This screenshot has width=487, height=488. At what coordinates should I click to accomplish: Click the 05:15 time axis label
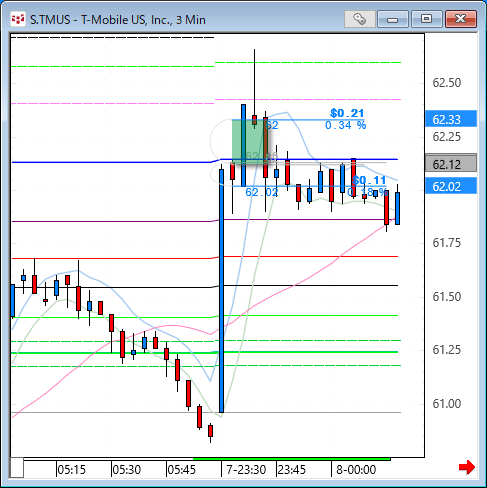(x=72, y=470)
